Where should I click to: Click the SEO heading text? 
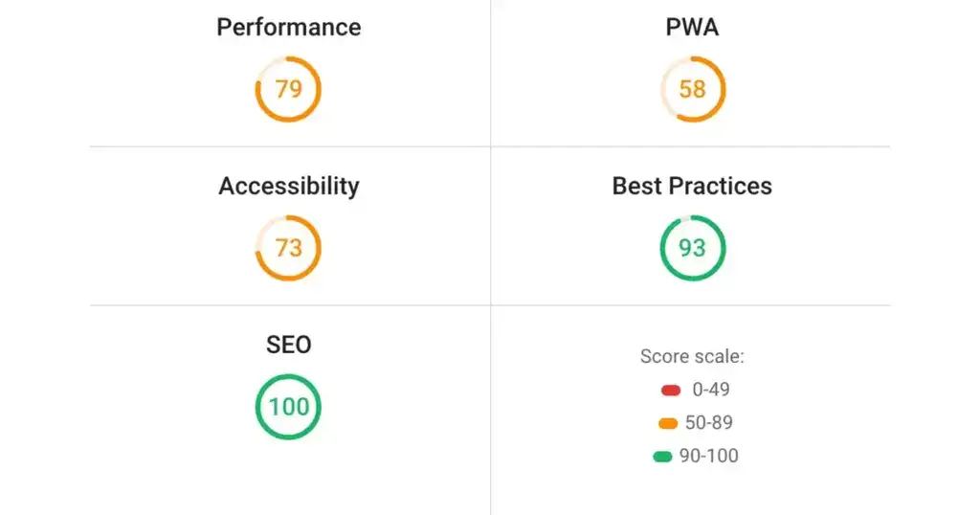288,344
